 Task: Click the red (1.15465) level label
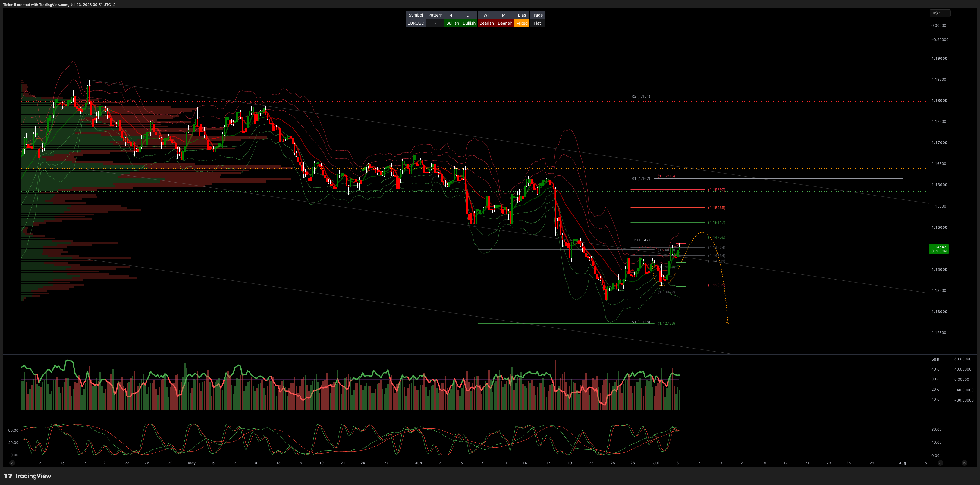tap(716, 208)
